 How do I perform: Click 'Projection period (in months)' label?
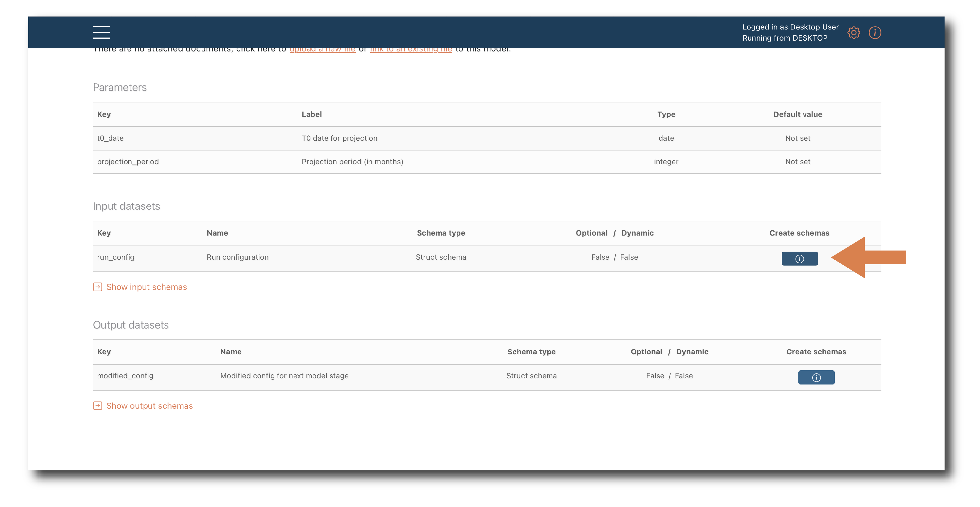point(352,161)
